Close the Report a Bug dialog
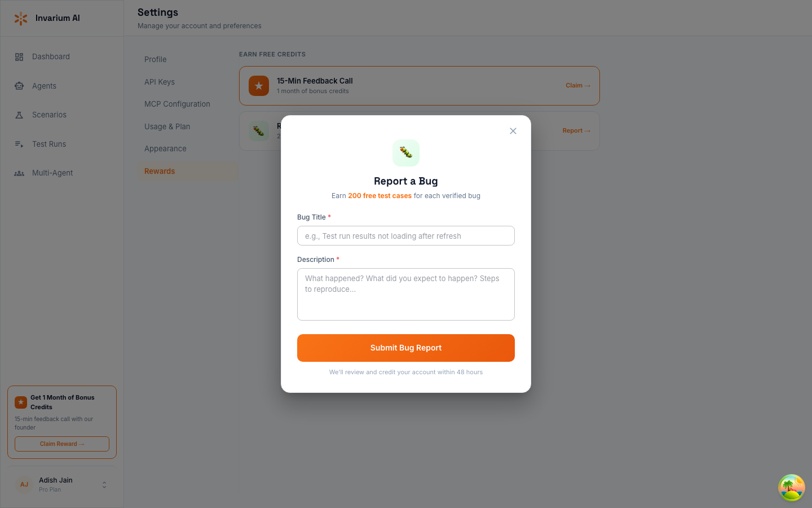This screenshot has width=812, height=508. coord(513,130)
